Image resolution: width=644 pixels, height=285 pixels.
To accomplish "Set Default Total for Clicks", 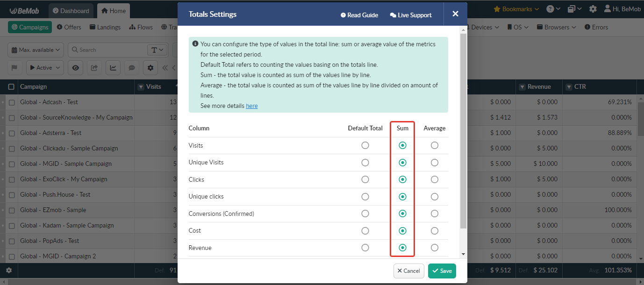I will (x=365, y=179).
